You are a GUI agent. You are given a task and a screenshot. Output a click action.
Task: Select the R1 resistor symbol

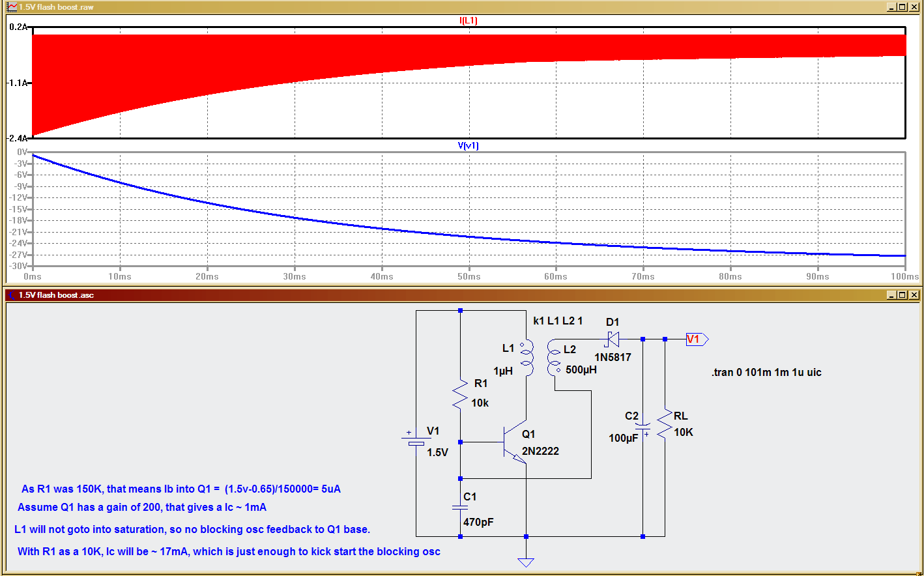click(x=460, y=394)
